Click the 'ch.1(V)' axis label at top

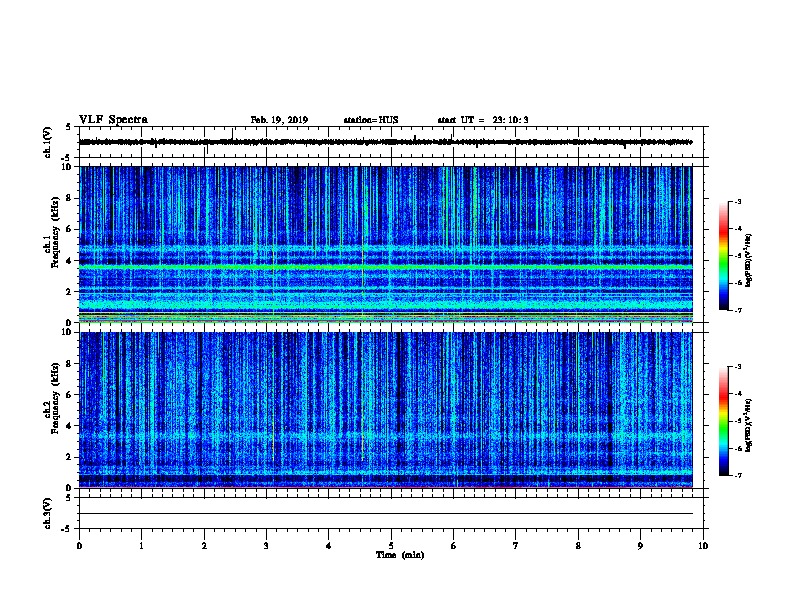coord(48,142)
